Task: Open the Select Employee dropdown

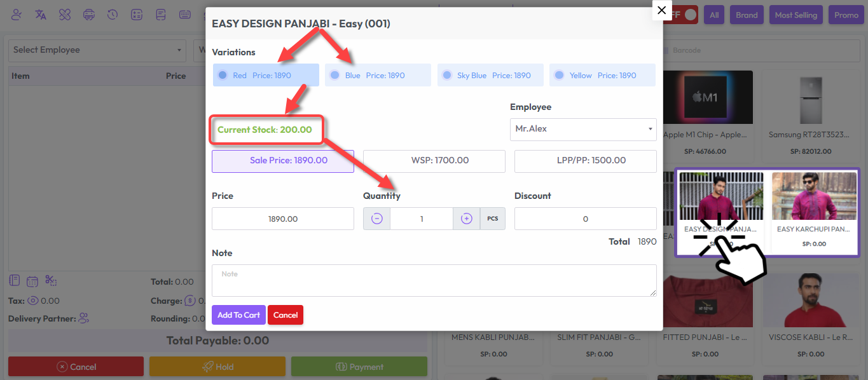Action: (97, 50)
